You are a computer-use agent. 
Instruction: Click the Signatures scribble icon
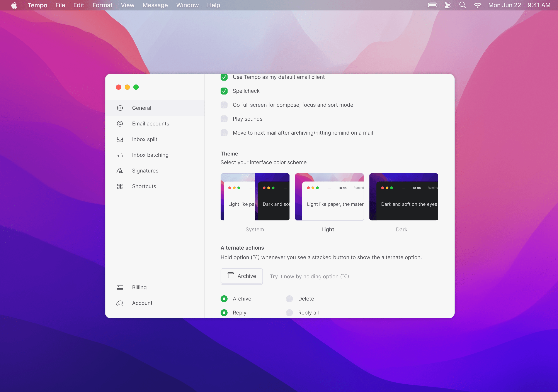pos(120,171)
